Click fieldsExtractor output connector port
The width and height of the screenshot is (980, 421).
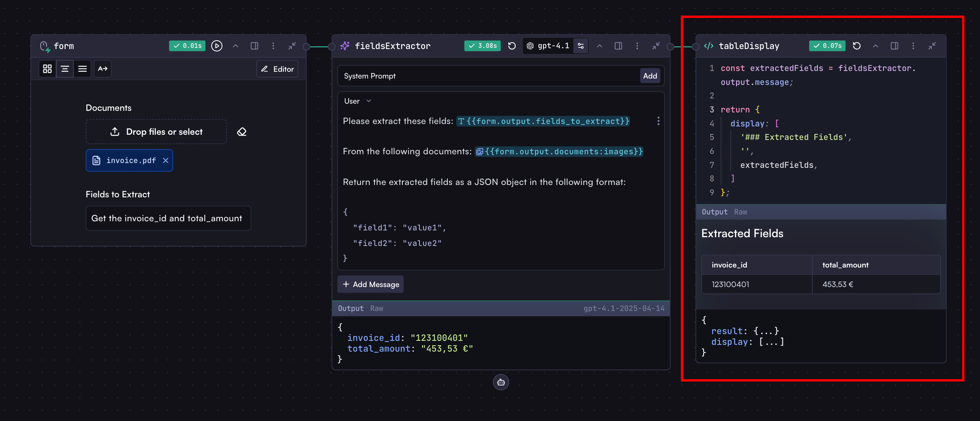pos(670,47)
